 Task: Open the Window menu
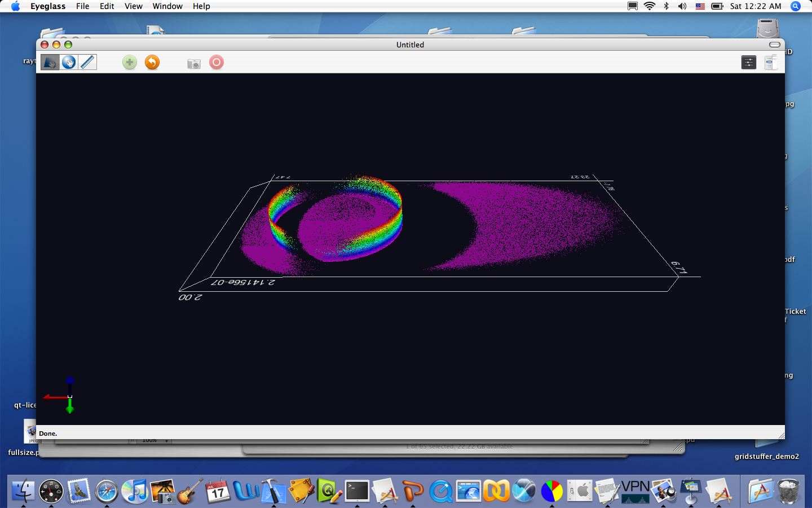tap(167, 6)
